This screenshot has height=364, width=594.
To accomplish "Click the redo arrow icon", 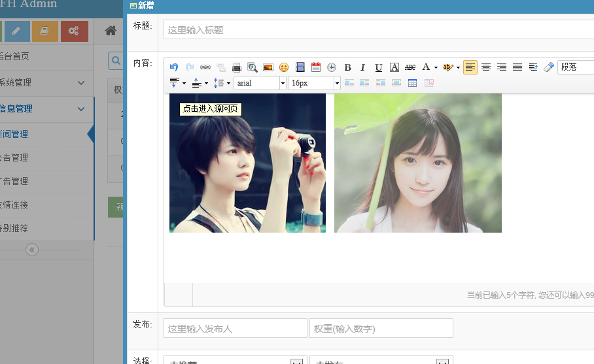I will click(190, 67).
